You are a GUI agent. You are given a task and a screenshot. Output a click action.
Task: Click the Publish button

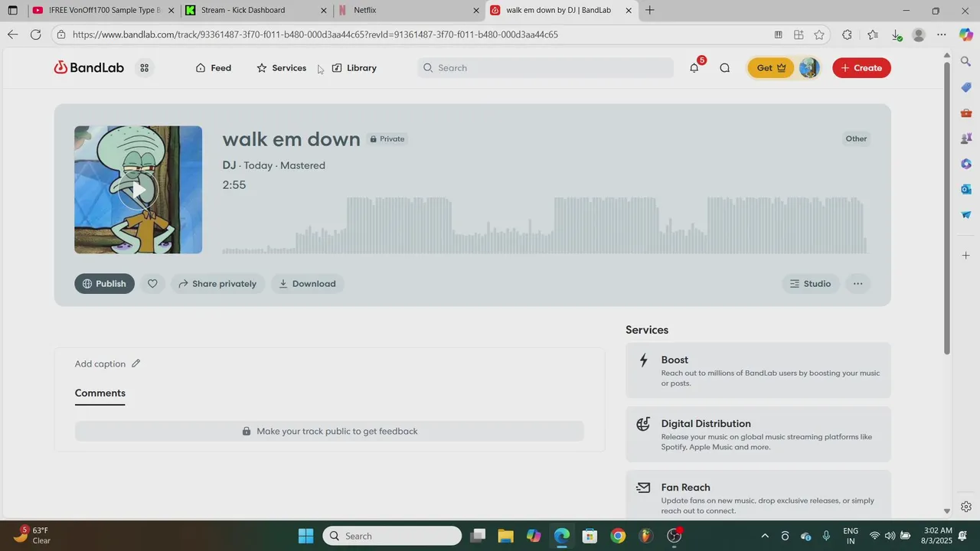[104, 283]
